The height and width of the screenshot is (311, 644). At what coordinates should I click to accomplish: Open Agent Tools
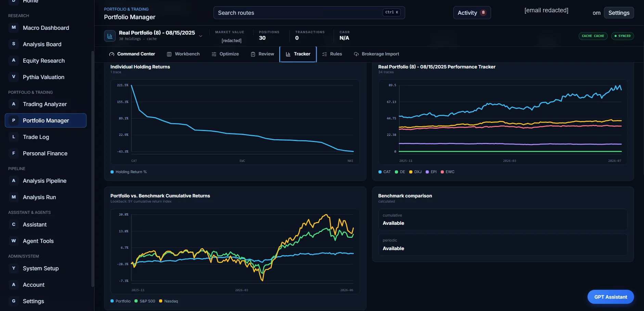(x=46, y=241)
